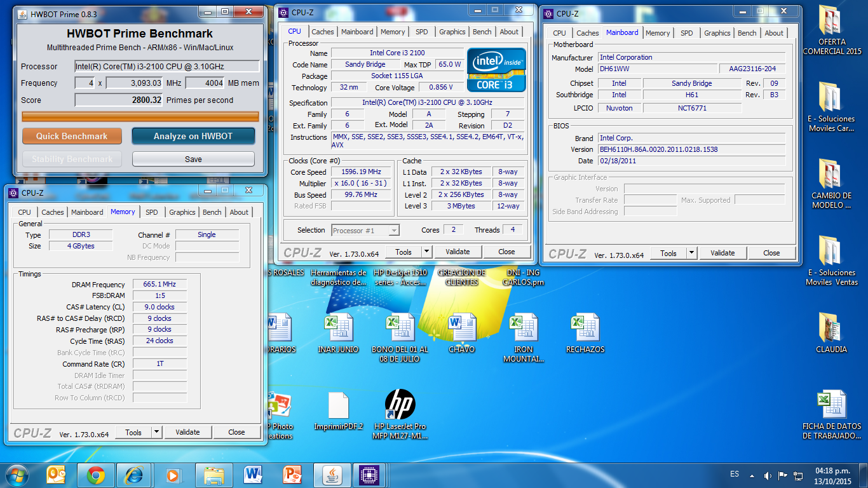Open Memory tab in Mainboard window
The width and height of the screenshot is (868, 488).
tap(658, 33)
